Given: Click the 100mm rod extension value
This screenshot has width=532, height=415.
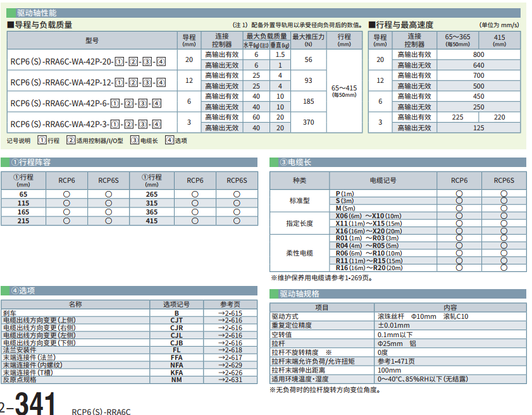Looking at the screenshot, I should [389, 370].
